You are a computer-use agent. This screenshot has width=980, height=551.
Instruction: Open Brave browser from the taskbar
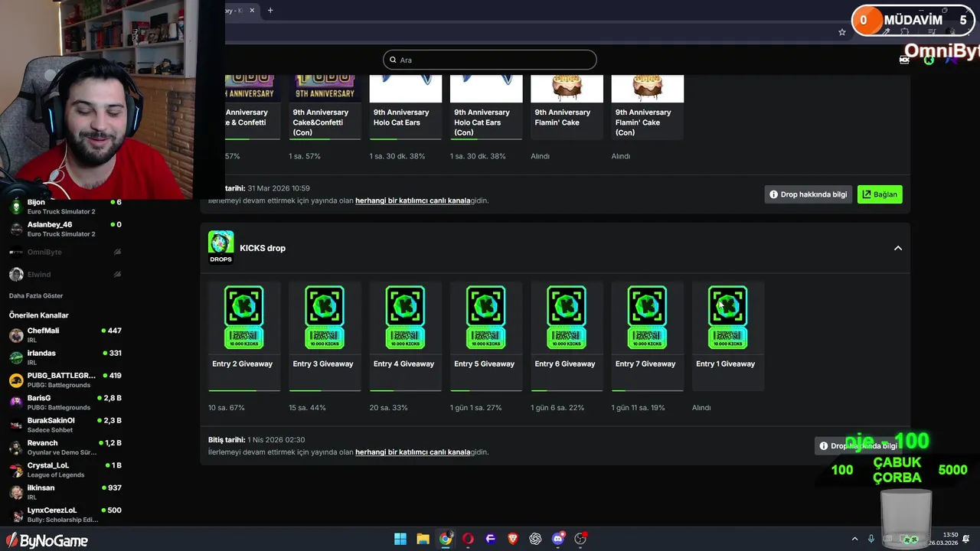513,539
